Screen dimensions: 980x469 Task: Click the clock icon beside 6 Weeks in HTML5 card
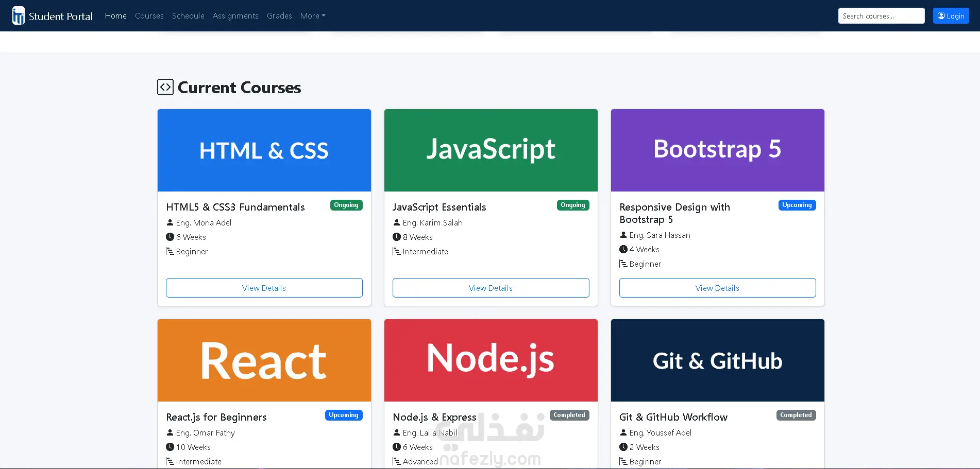[x=170, y=237]
